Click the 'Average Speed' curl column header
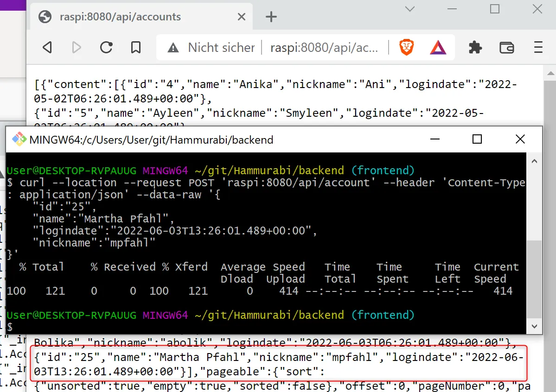556x392 pixels. (x=263, y=267)
